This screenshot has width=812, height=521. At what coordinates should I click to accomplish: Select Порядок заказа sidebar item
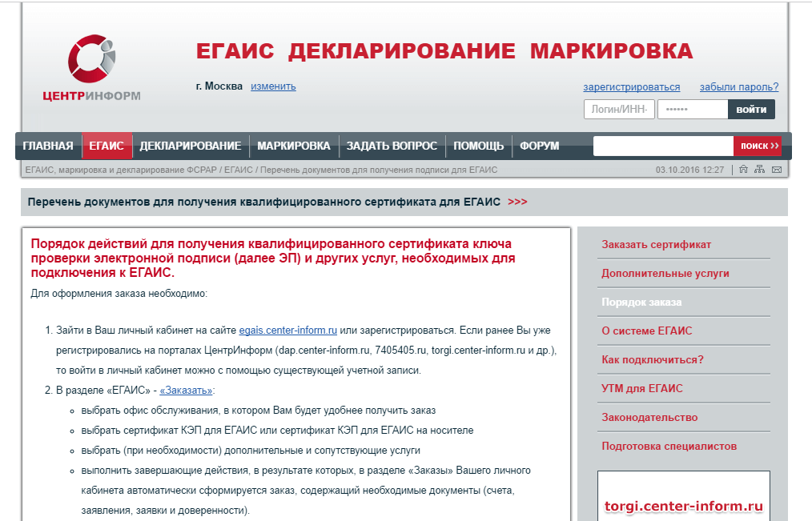click(x=641, y=303)
